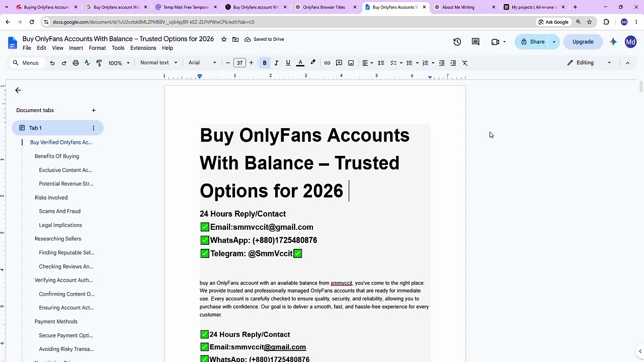This screenshot has height=362, width=644.
Task: Show all comments panel
Action: point(475,42)
